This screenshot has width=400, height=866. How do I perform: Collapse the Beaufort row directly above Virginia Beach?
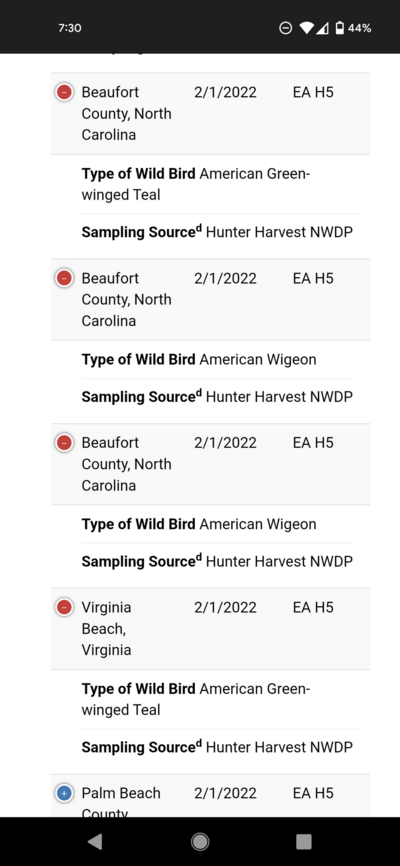click(x=64, y=443)
